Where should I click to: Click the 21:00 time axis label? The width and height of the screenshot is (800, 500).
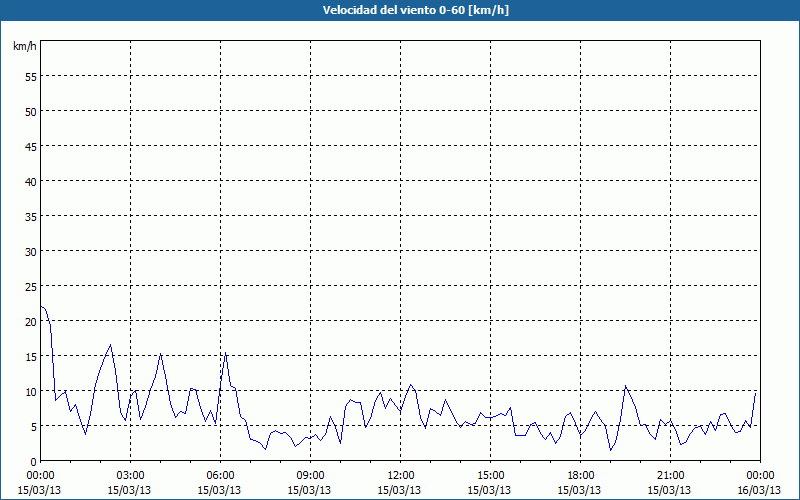click(670, 476)
